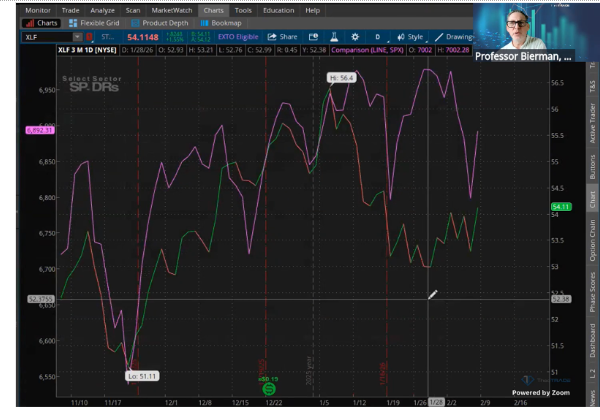Click the Lo: 51.11 price bubble
This screenshot has width=600, height=420.
pyautogui.click(x=142, y=376)
